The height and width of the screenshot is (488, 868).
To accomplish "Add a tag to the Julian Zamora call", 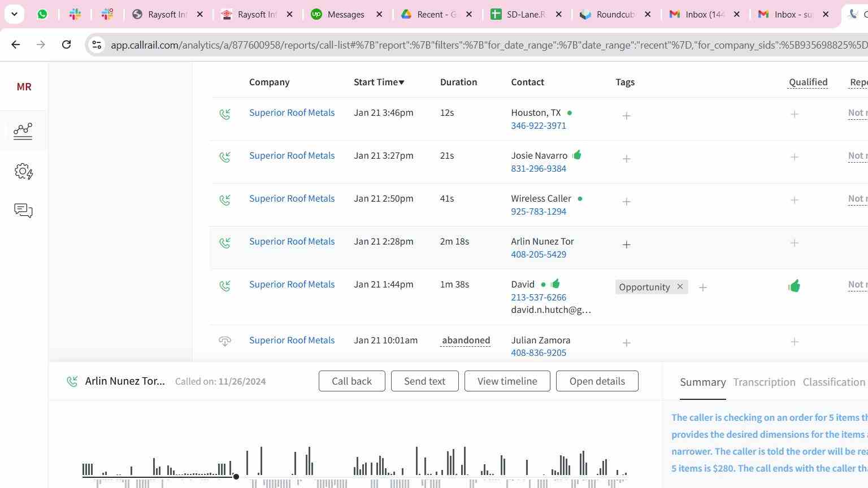I will click(626, 343).
